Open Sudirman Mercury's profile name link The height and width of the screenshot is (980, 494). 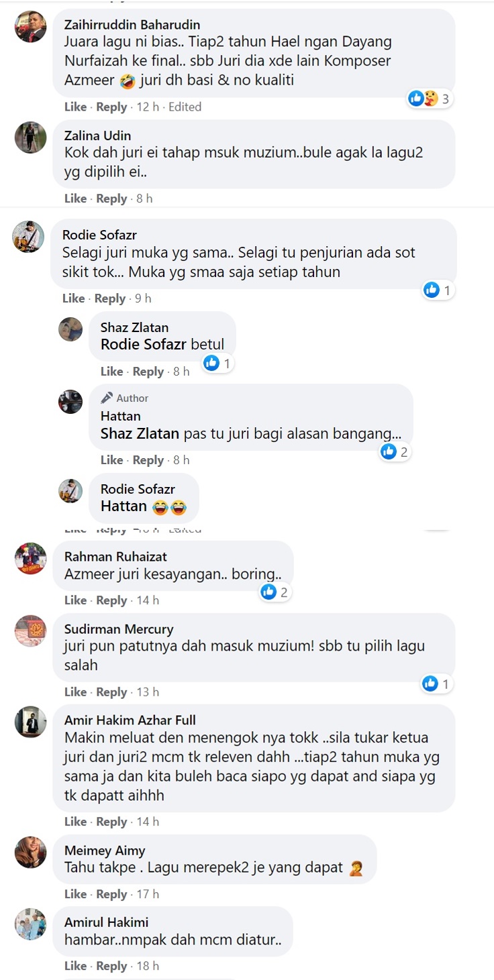119,629
